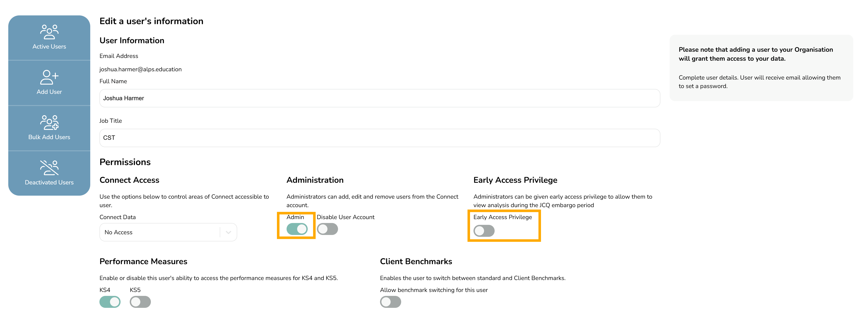This screenshot has height=326, width=868.
Task: Click the JCQ embargo period description text
Action: click(x=563, y=201)
